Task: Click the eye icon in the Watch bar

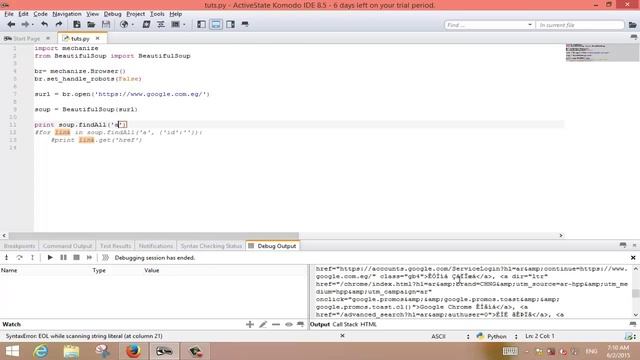Action: click(x=289, y=324)
